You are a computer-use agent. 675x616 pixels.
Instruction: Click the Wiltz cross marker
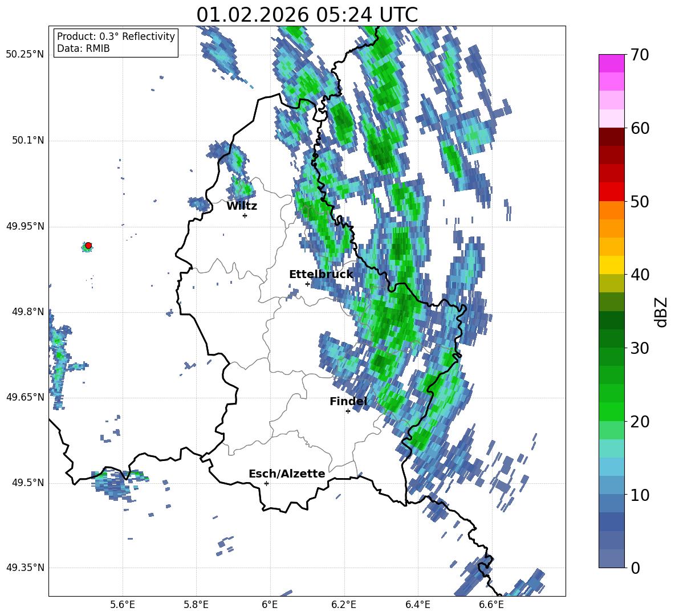[245, 215]
